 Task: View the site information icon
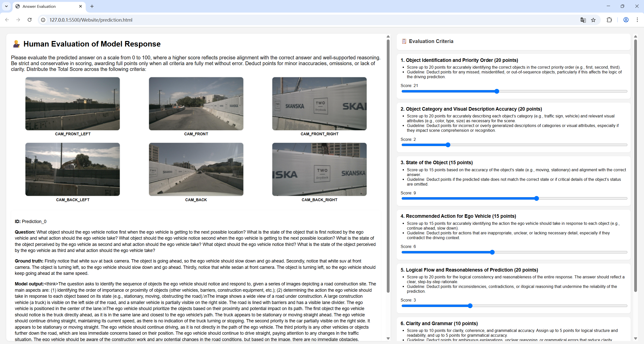(x=43, y=20)
